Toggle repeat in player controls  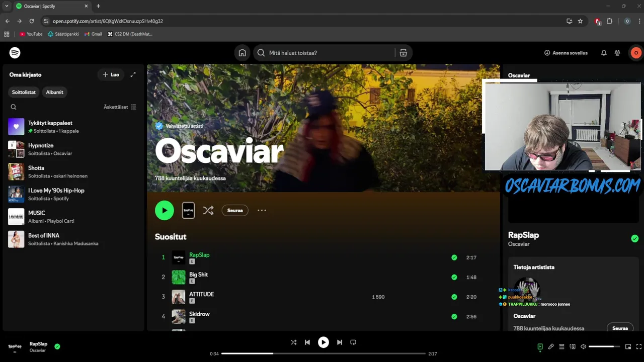(x=353, y=342)
